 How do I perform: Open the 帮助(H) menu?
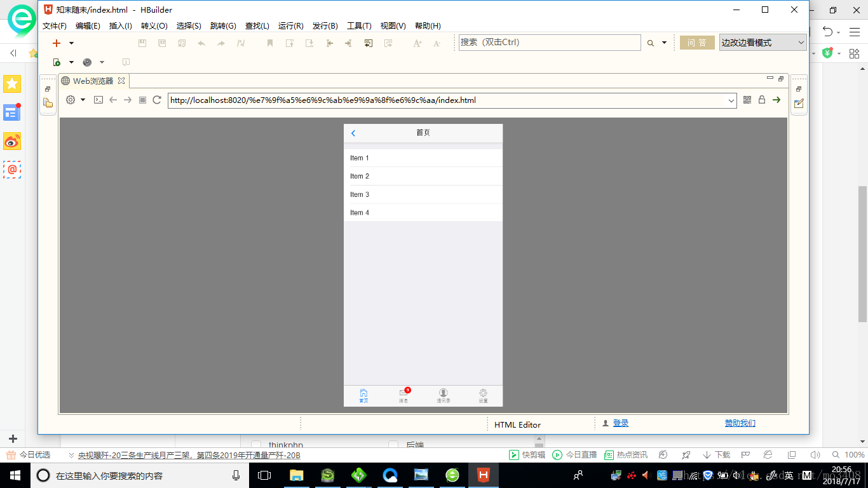click(428, 26)
